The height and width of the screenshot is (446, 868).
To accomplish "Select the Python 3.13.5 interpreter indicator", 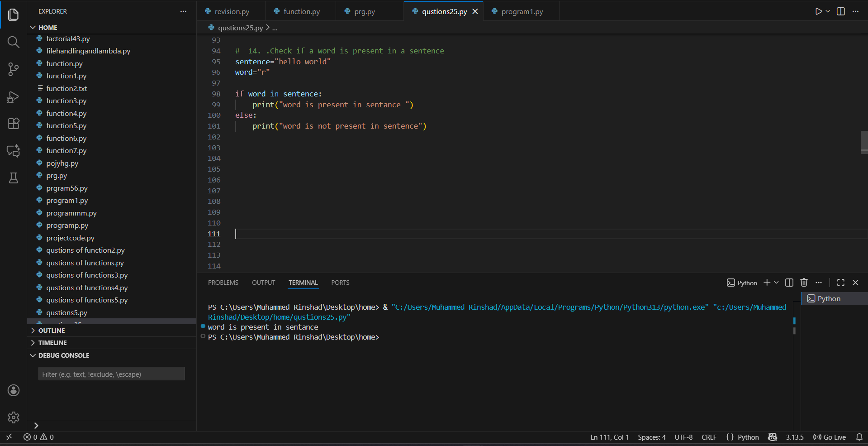I will [x=794, y=437].
